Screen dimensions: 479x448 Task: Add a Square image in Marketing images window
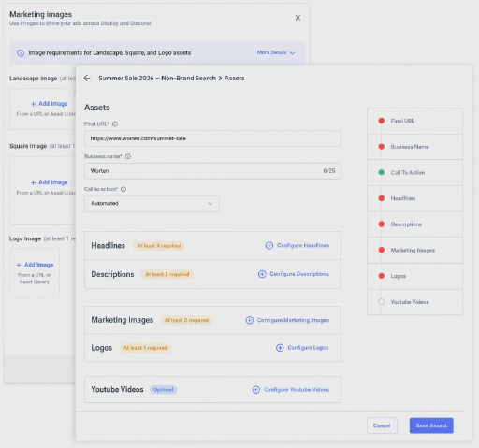50,182
